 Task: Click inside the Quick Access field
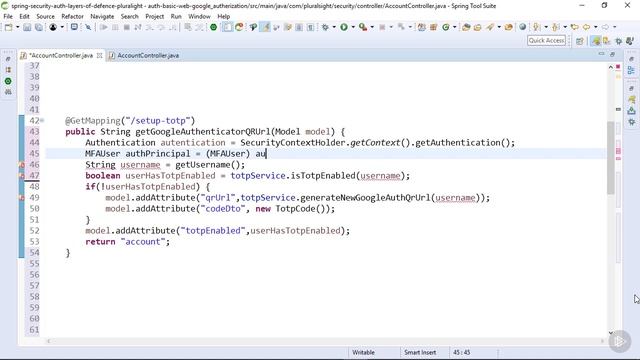click(546, 40)
